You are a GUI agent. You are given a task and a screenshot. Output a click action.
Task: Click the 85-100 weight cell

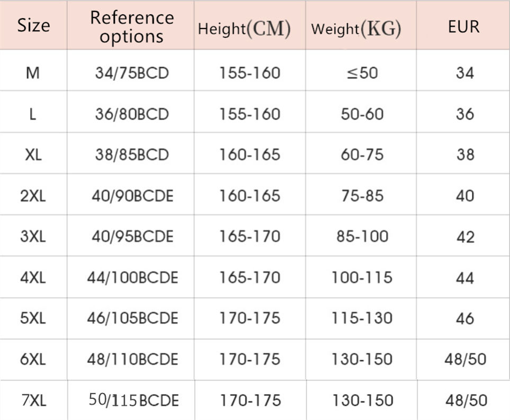[362, 236]
